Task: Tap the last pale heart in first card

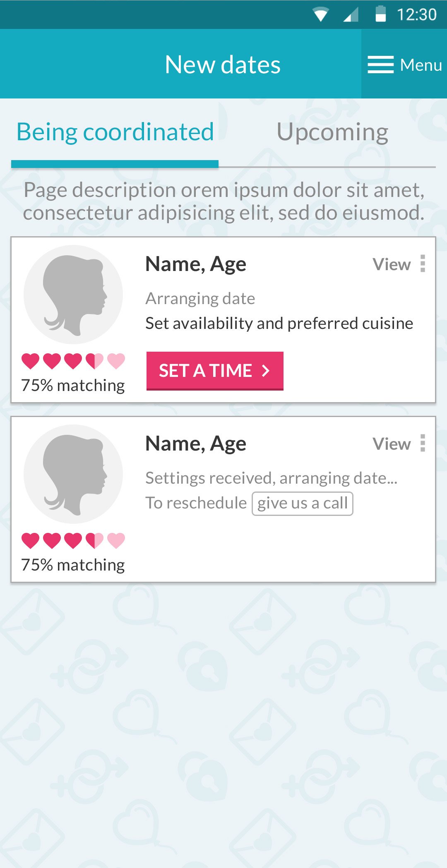Action: click(x=116, y=361)
